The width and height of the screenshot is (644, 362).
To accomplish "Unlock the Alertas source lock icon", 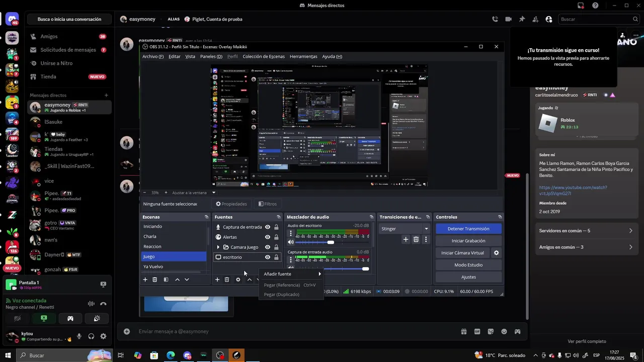I will [276, 237].
